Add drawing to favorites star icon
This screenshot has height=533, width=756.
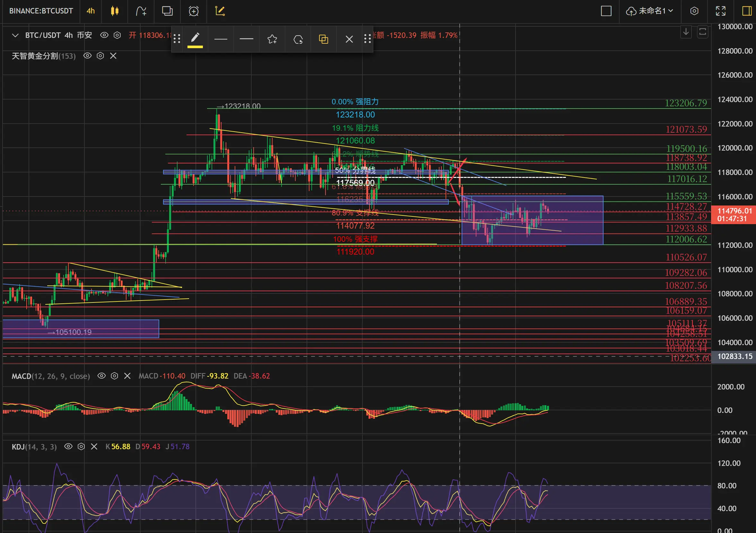tap(272, 39)
